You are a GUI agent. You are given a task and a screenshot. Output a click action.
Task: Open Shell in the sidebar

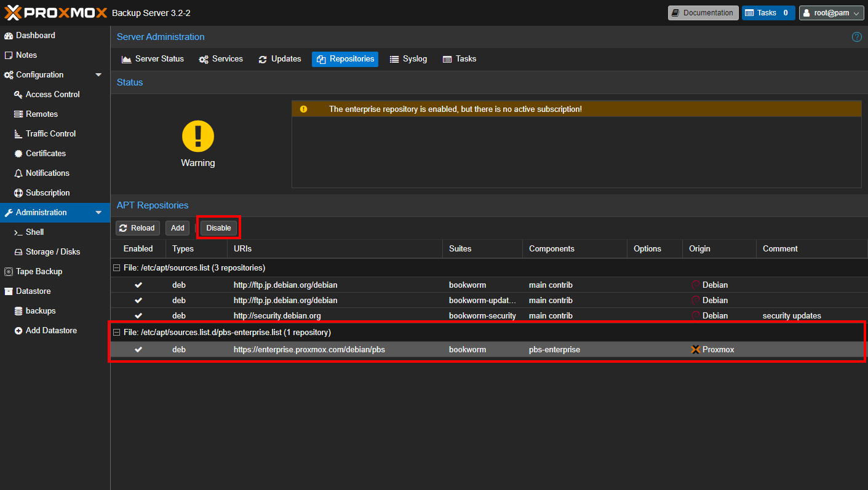[34, 232]
